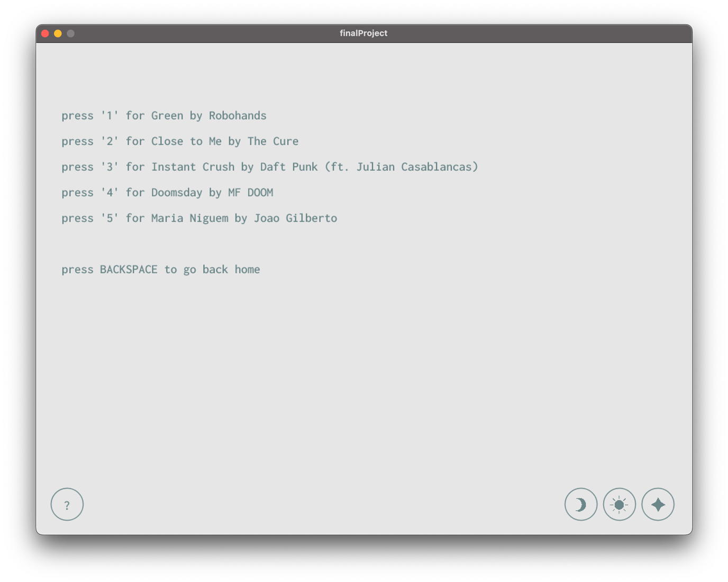The image size is (728, 582).
Task: Open the help question mark button
Action: pos(67,504)
